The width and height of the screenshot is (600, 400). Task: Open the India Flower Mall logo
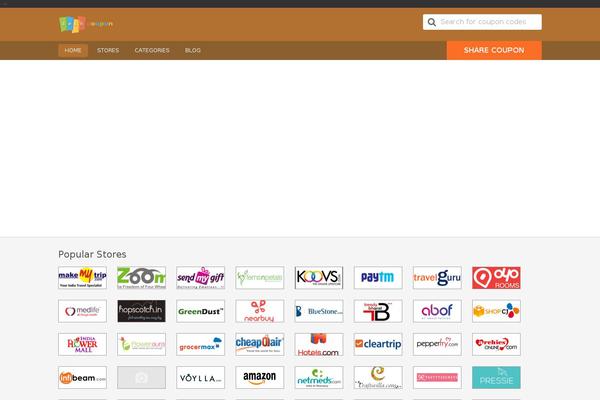(82, 344)
